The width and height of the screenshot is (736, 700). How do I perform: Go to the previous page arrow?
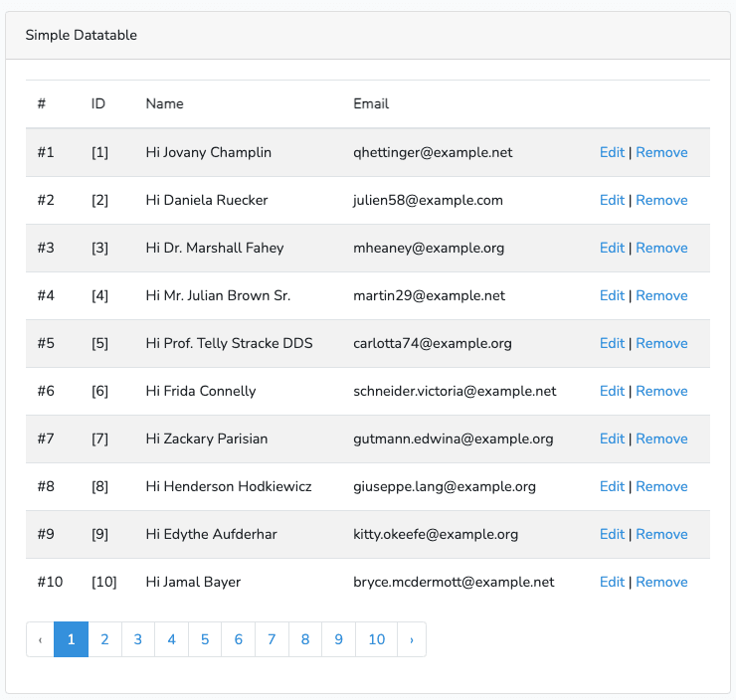click(x=40, y=639)
